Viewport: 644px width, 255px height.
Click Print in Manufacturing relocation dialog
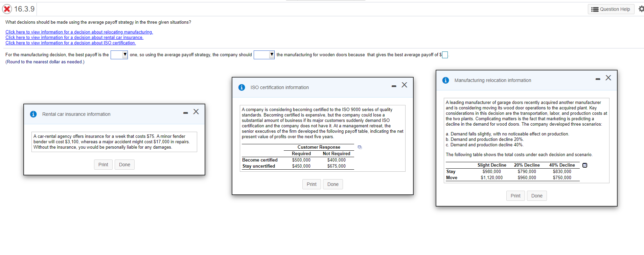[515, 196]
